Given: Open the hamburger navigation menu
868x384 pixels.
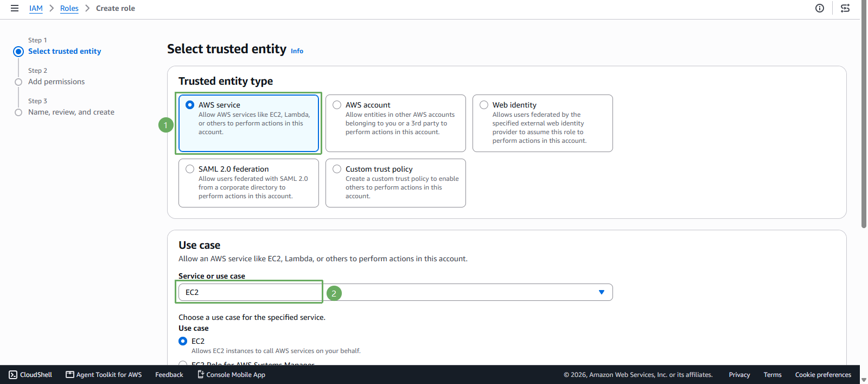Looking at the screenshot, I should (x=15, y=8).
